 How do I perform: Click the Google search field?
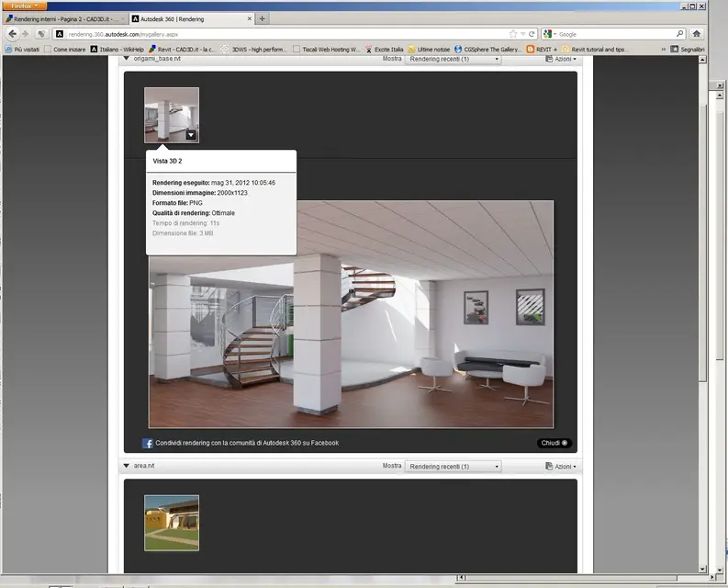[x=616, y=34]
